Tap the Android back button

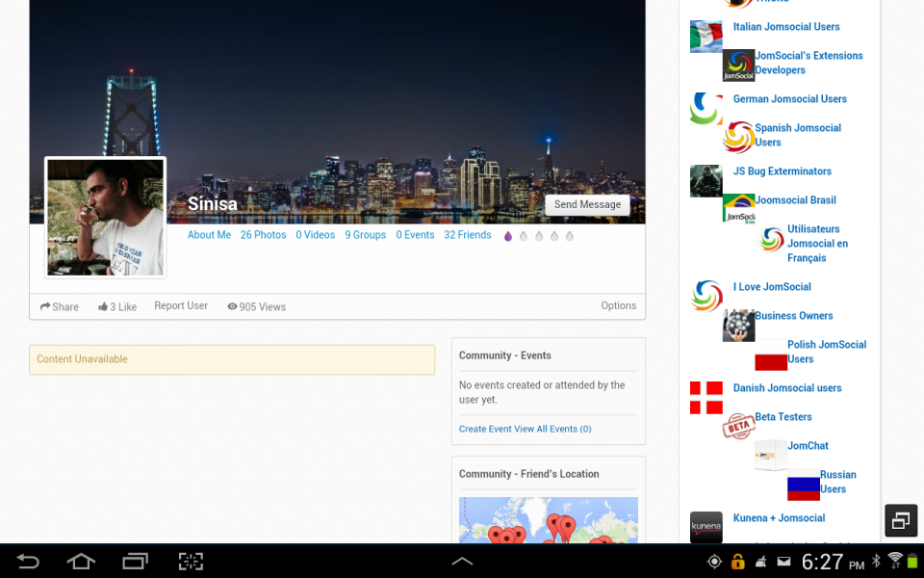[28, 561]
